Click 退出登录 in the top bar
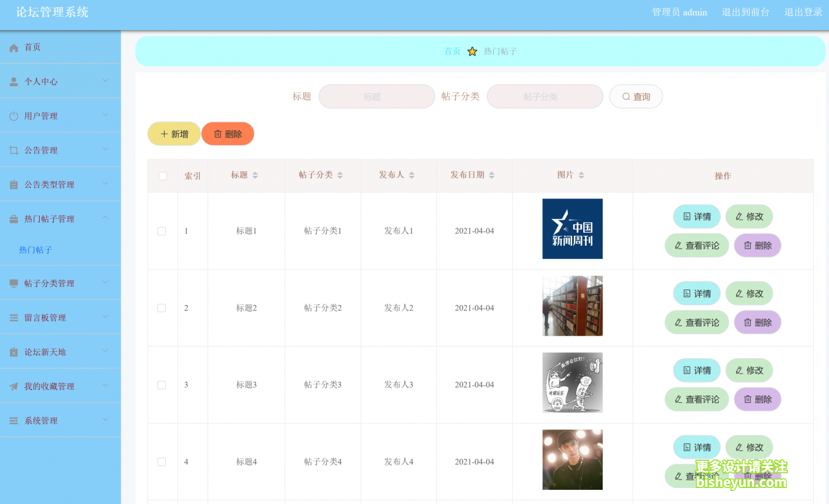The height and width of the screenshot is (504, 829). [803, 11]
